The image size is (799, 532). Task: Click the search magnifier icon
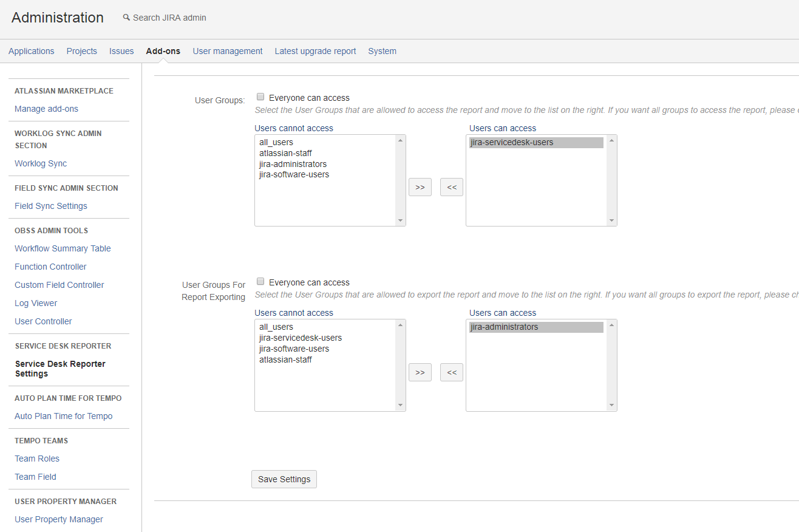coord(126,18)
